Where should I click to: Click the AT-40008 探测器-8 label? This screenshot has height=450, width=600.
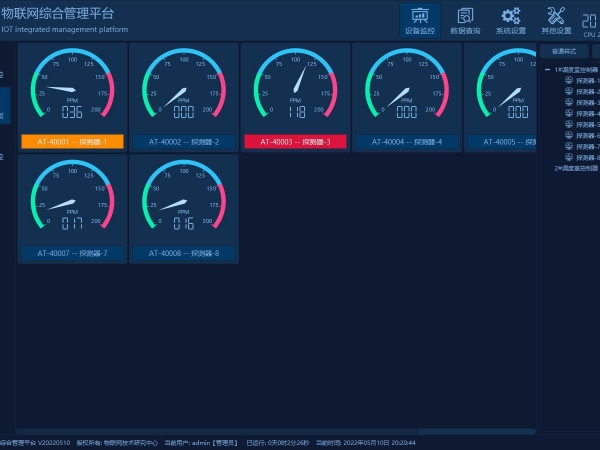tap(183, 253)
